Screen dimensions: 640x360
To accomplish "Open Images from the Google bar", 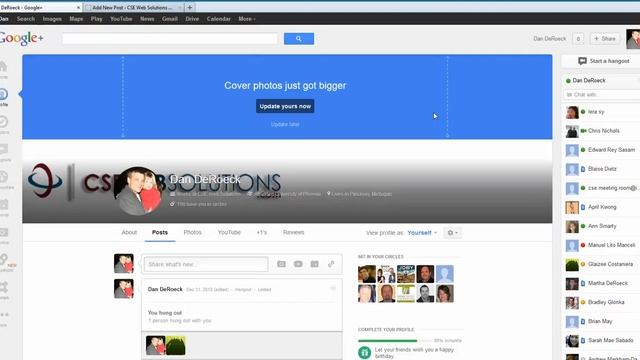I will click(52, 19).
